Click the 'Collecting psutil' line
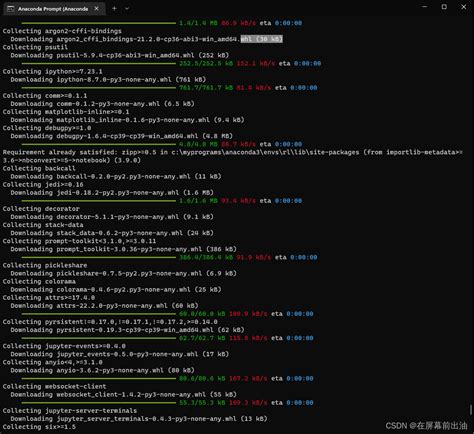The image size is (474, 434). 35,47
